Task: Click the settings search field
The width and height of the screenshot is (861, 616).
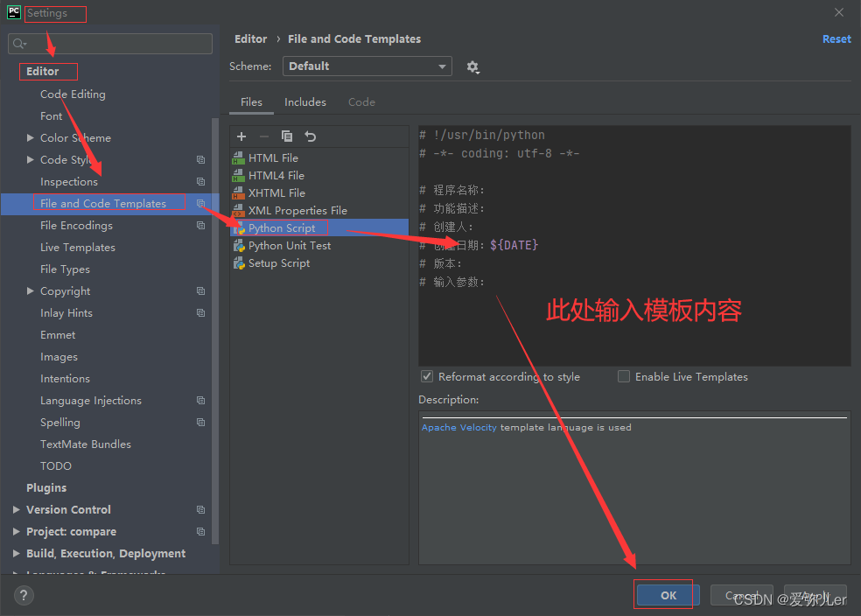Action: pyautogui.click(x=110, y=44)
